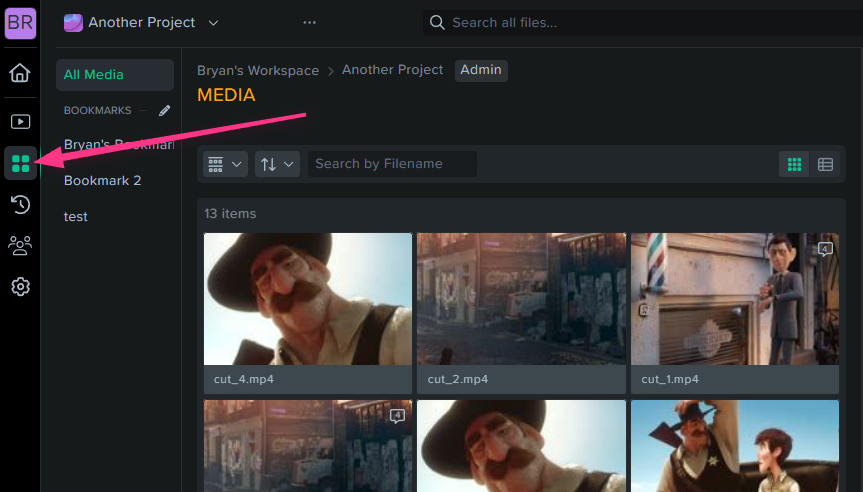This screenshot has width=863, height=492.
Task: Click the Another Project logo icon
Action: (73, 23)
